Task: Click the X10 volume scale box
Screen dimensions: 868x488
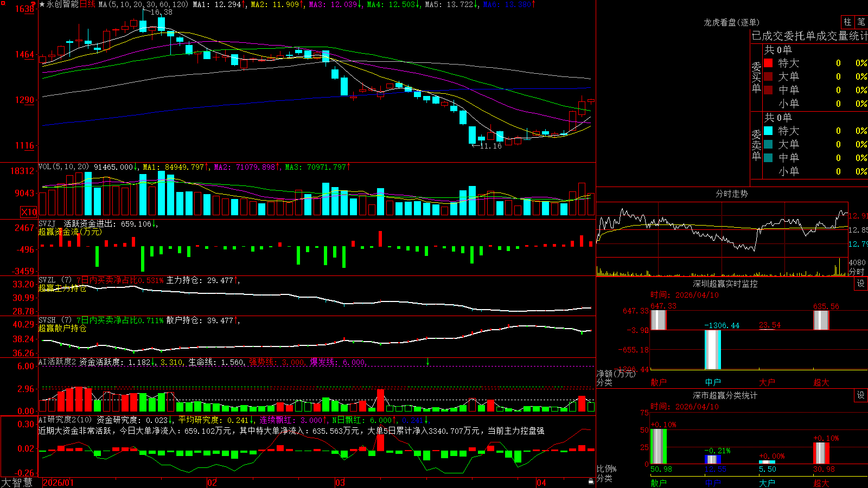Action: point(29,212)
